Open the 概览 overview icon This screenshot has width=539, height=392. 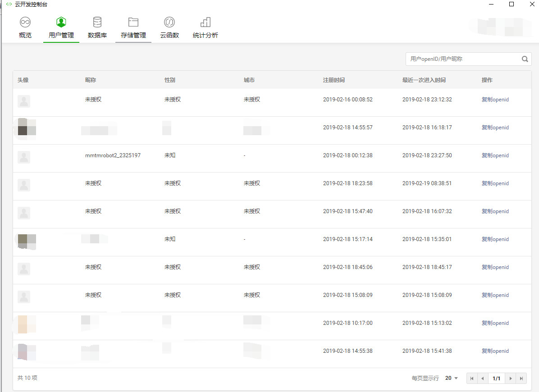pos(25,23)
